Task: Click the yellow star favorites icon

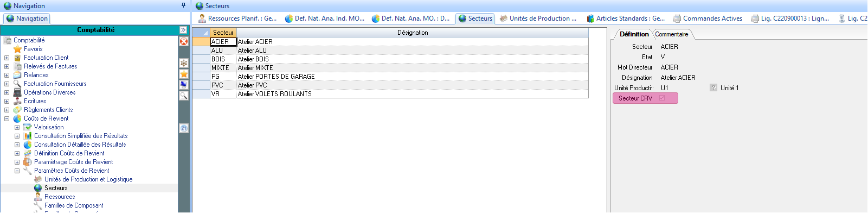Action: [x=184, y=74]
